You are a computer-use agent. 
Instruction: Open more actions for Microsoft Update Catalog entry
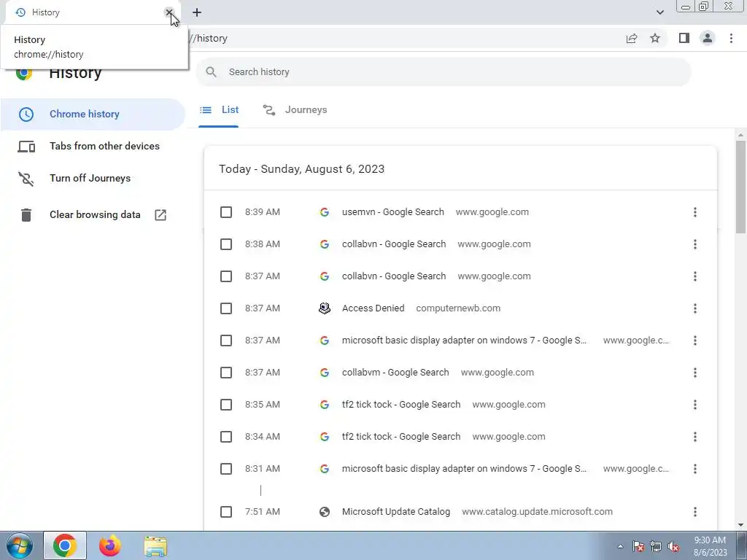pyautogui.click(x=695, y=512)
